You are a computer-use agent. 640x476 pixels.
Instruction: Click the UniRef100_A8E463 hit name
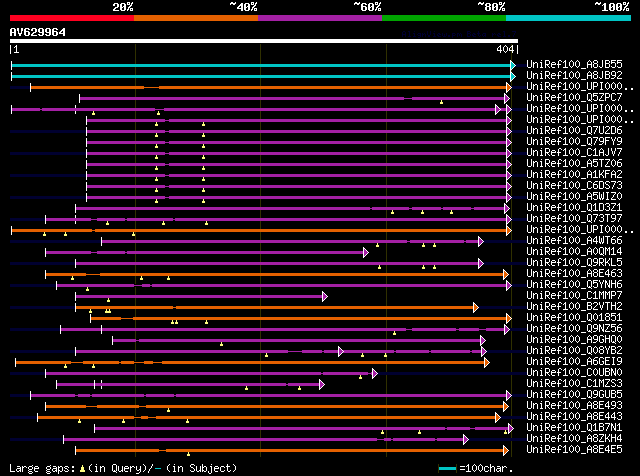point(574,274)
